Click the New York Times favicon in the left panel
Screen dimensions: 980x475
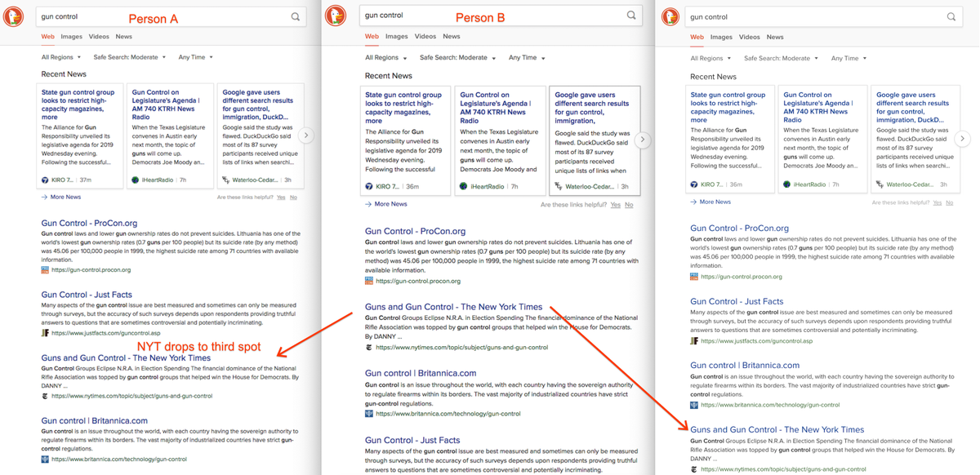45,396
